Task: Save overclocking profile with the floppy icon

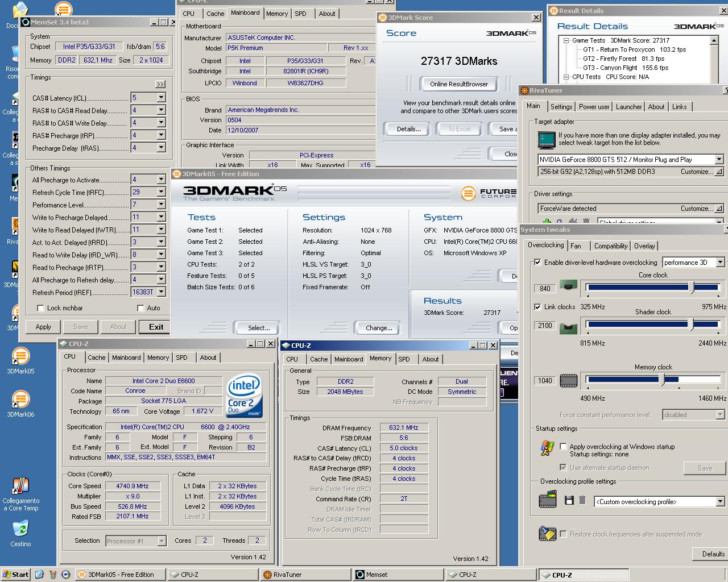Action: tap(569, 500)
